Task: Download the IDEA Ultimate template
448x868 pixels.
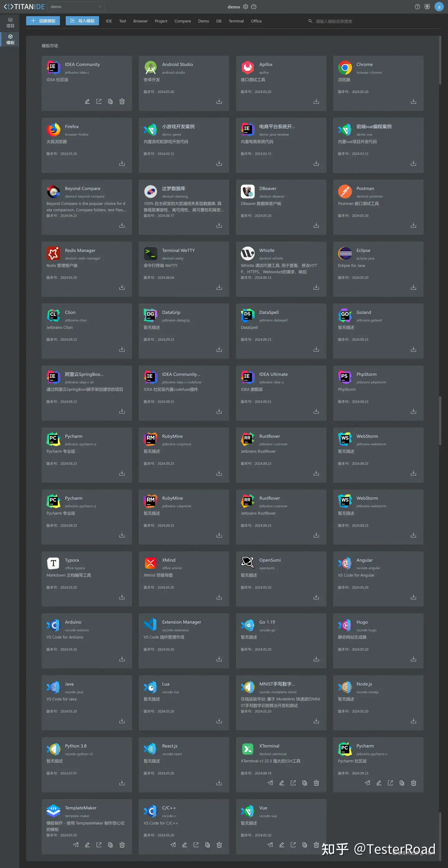Action: coord(316,411)
